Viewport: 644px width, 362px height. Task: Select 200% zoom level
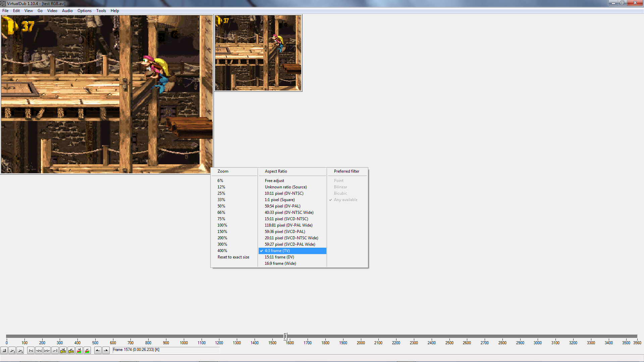(x=234, y=238)
